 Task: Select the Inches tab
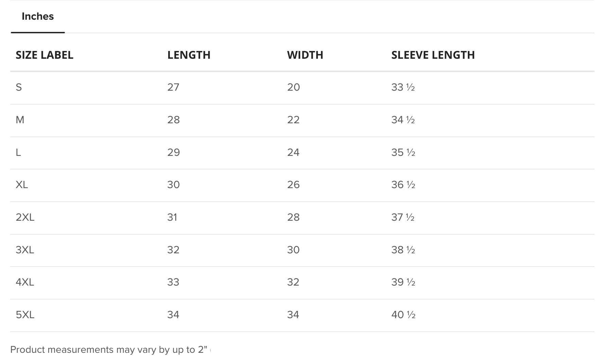38,16
